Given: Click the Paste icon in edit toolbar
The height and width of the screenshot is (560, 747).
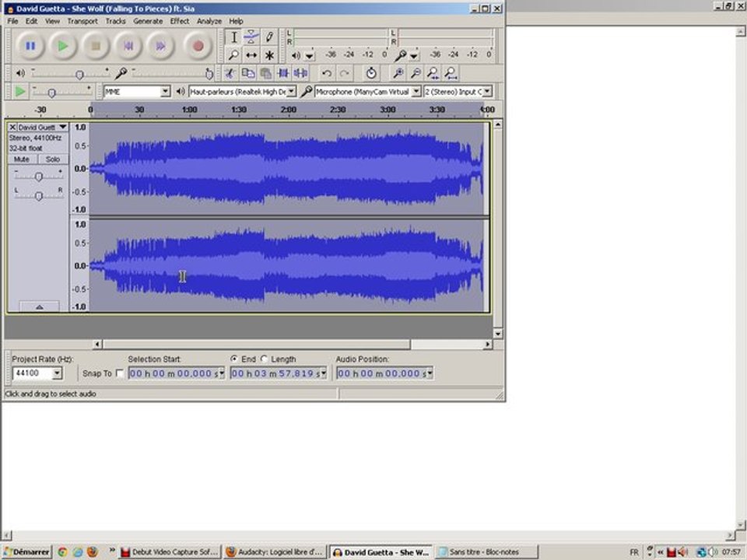Looking at the screenshot, I should pyautogui.click(x=266, y=73).
